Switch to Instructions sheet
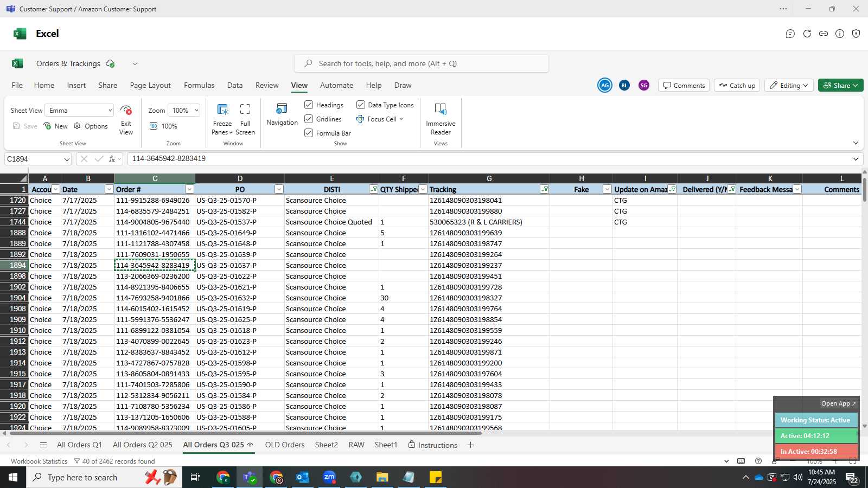 [432, 445]
